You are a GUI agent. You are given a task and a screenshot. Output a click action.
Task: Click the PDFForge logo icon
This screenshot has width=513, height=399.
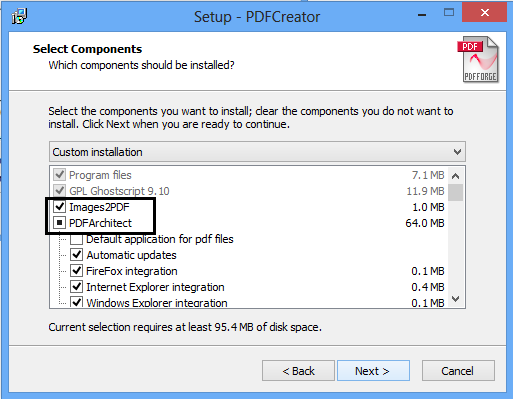(x=478, y=59)
